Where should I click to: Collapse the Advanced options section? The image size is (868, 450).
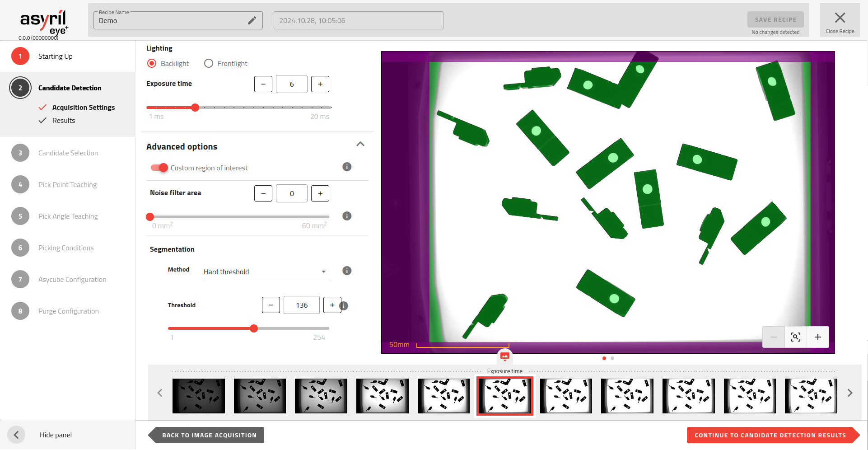[360, 145]
